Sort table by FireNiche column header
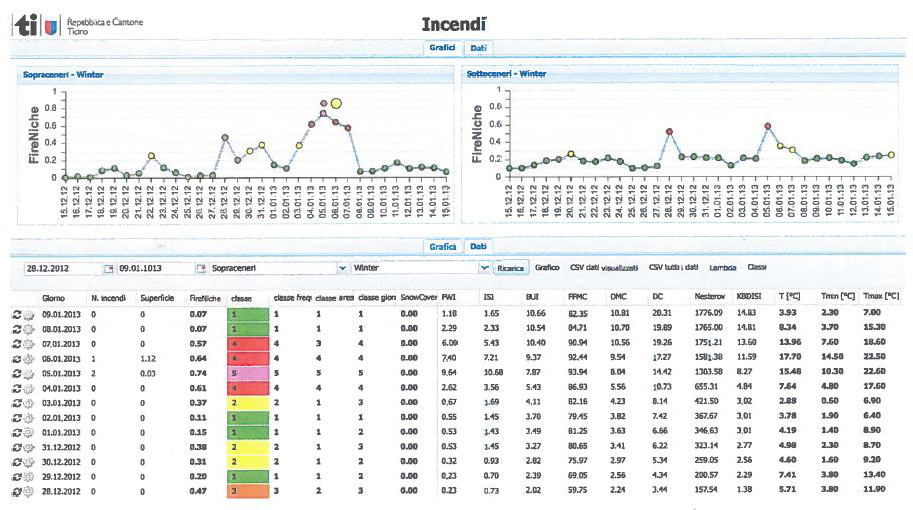913x510 pixels. coord(205,297)
